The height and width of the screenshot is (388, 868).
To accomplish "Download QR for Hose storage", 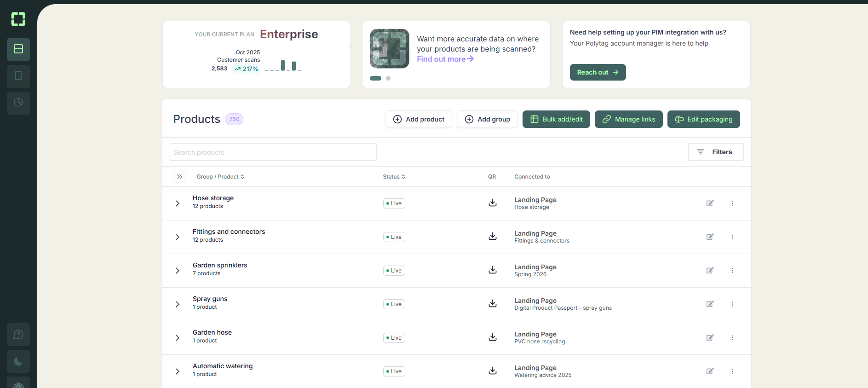I will pos(493,203).
